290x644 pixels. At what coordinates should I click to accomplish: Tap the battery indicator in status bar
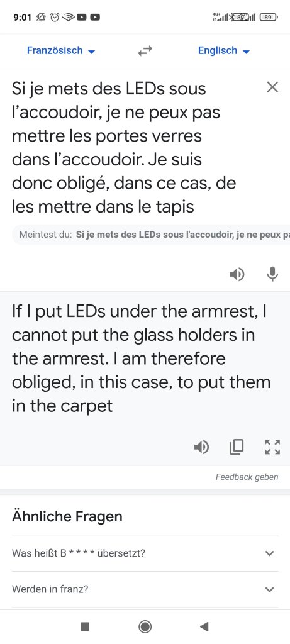coord(269,17)
